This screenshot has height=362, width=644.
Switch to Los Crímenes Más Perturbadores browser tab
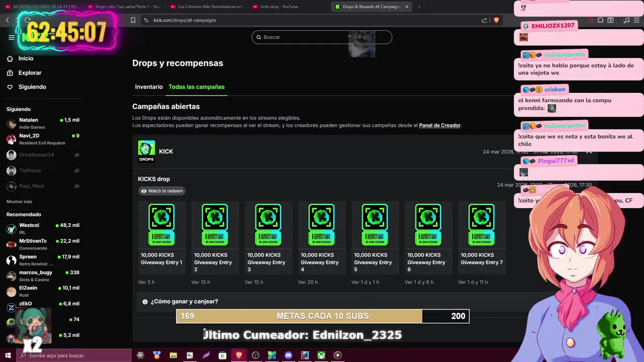(x=206, y=7)
